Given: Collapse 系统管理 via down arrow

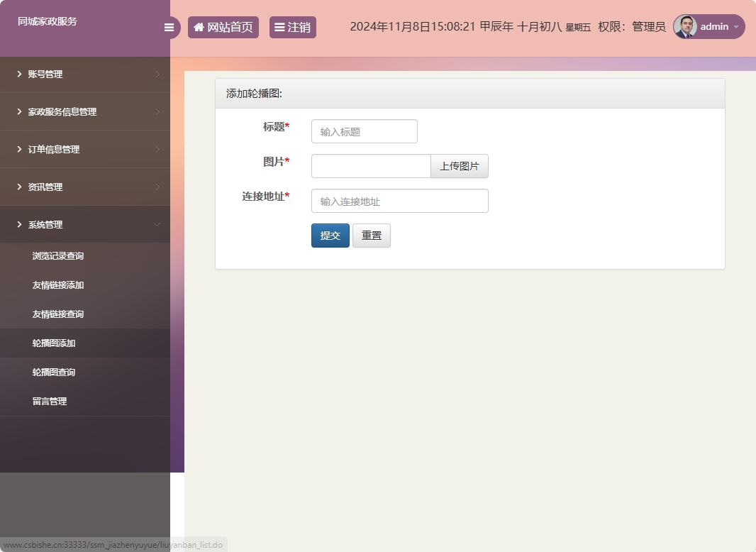Looking at the screenshot, I should click(157, 224).
